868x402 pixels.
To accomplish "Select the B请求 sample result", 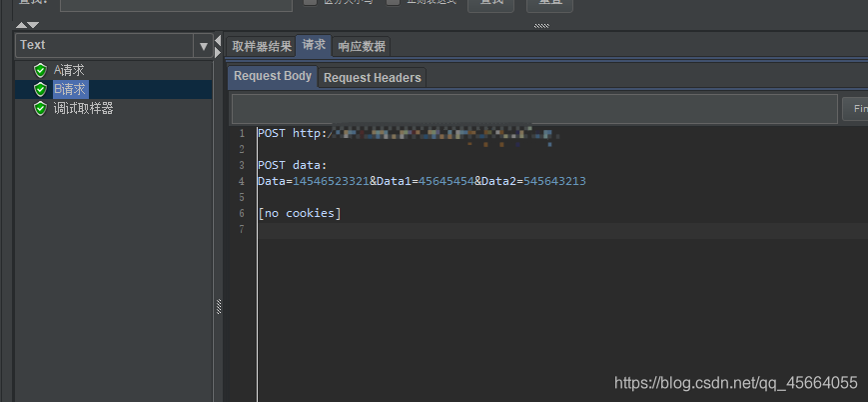I will click(x=70, y=89).
